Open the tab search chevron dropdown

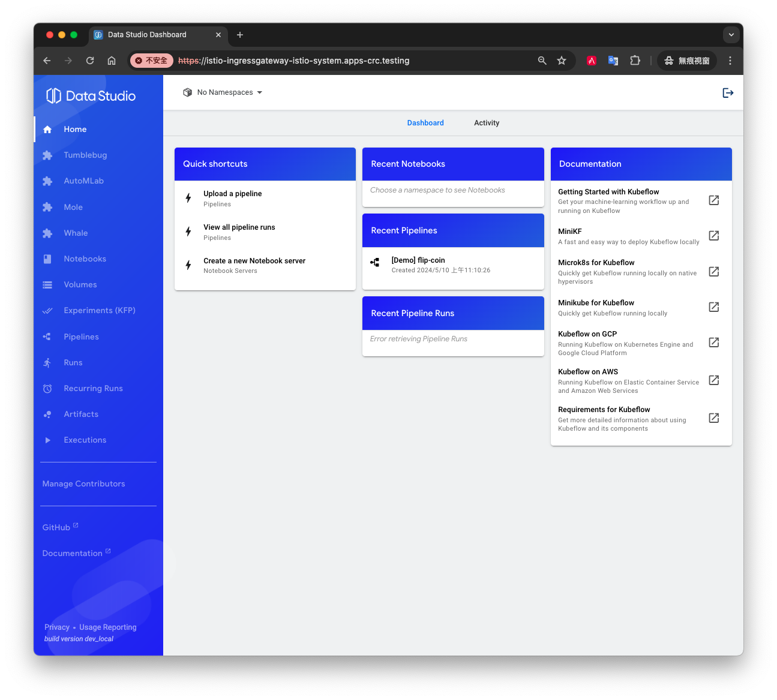(x=731, y=35)
